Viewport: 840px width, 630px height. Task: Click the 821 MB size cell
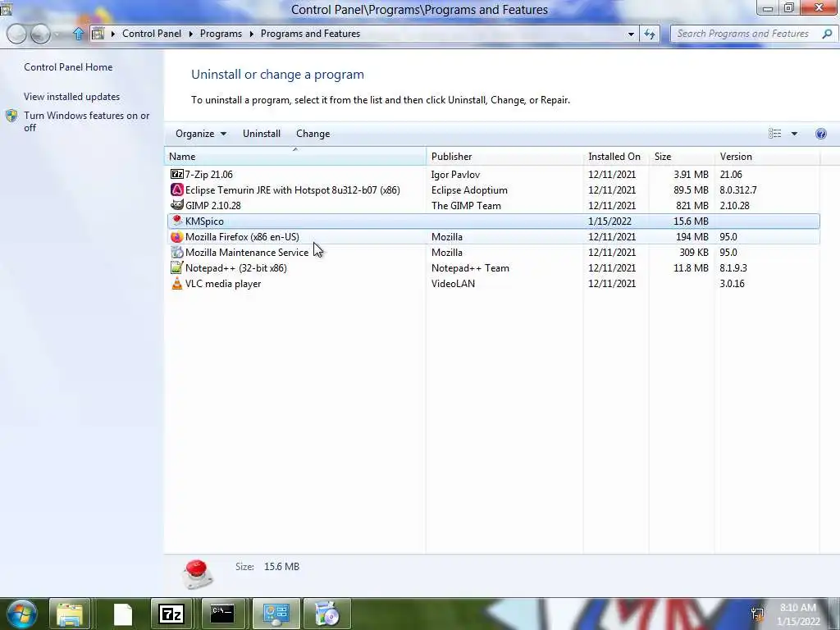(691, 205)
